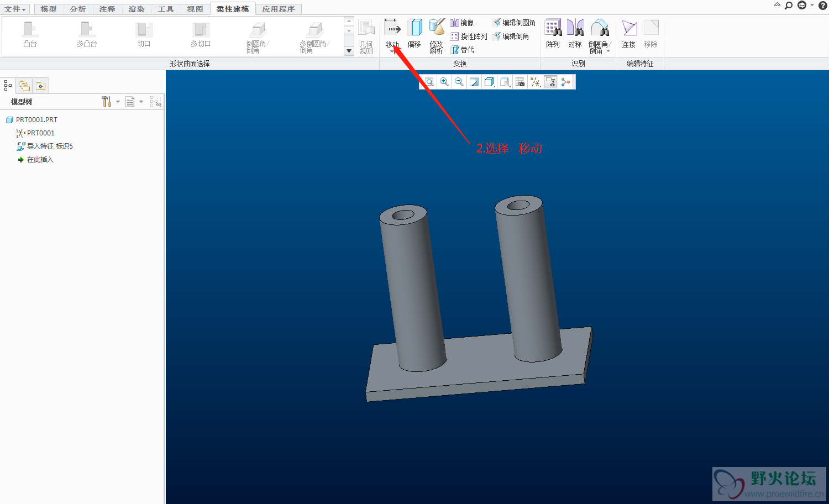This screenshot has height=504, width=829.
Task: Expand the 倒圆角/倒角 recognition dropdown arrow
Action: pos(608,51)
